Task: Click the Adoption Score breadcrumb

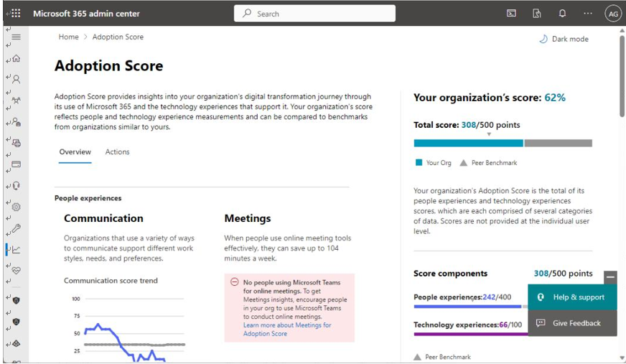Action: (118, 37)
